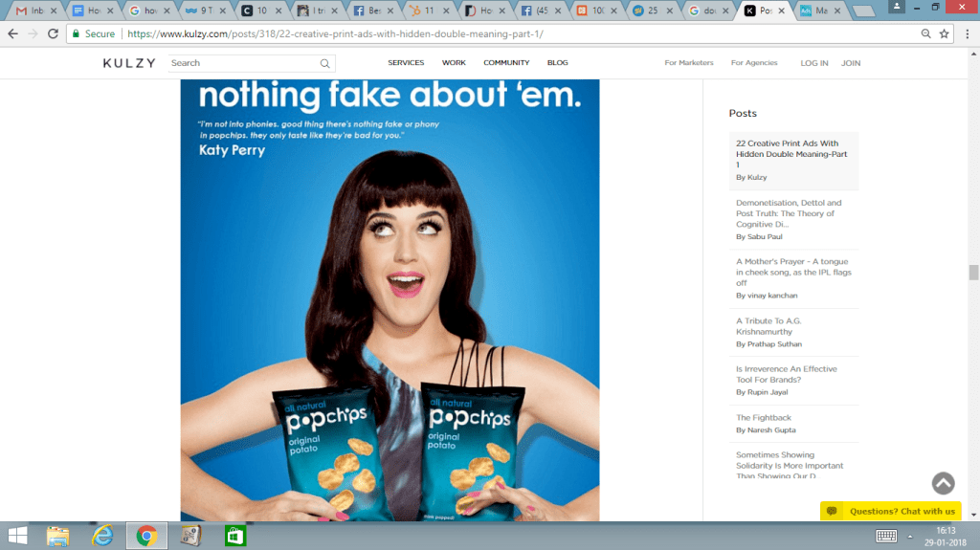The image size is (980, 550).
Task: Show hidden system tray icons arrow
Action: (x=910, y=537)
